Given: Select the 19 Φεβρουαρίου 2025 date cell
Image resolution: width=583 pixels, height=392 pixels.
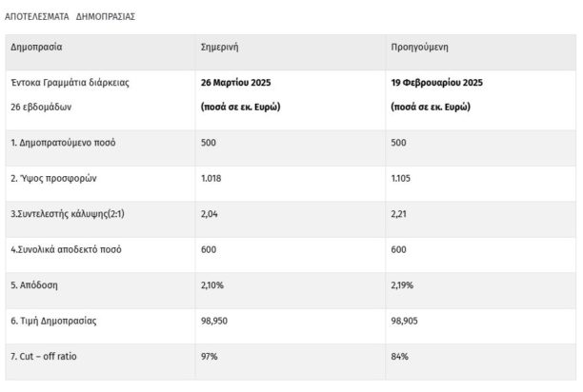Looking at the screenshot, I should coord(437,83).
